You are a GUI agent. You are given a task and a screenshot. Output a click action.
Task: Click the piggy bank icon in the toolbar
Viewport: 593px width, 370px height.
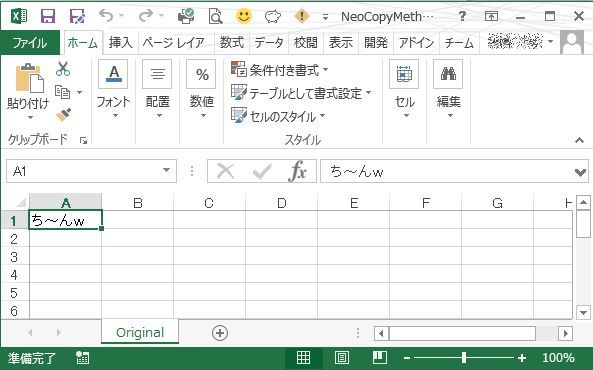coord(272,16)
